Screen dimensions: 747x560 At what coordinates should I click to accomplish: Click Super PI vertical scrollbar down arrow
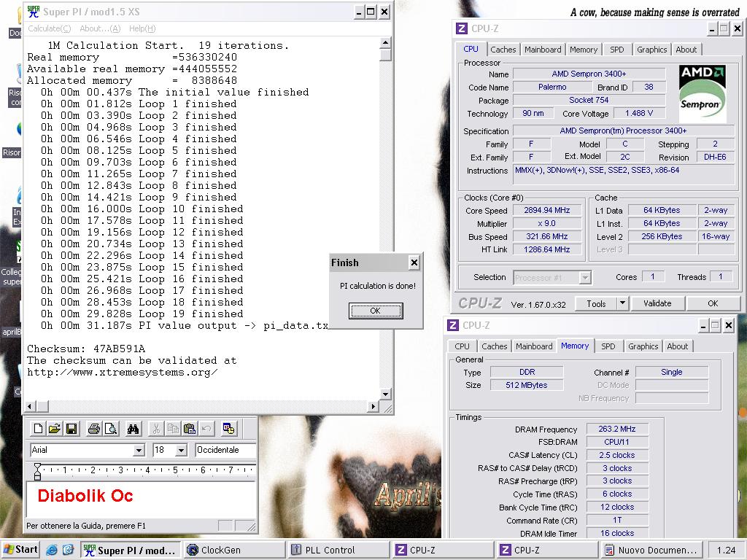coord(385,394)
